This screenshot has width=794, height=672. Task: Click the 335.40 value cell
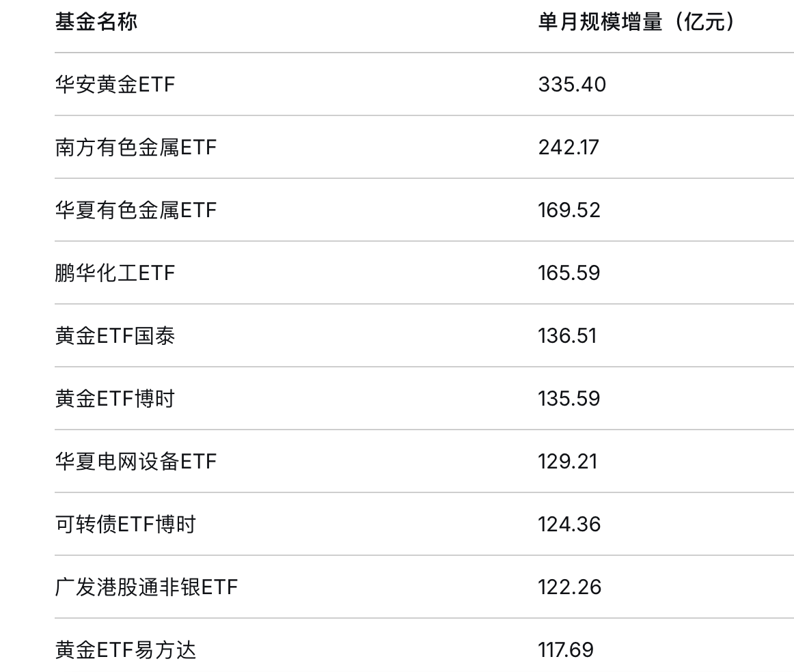[x=572, y=85]
